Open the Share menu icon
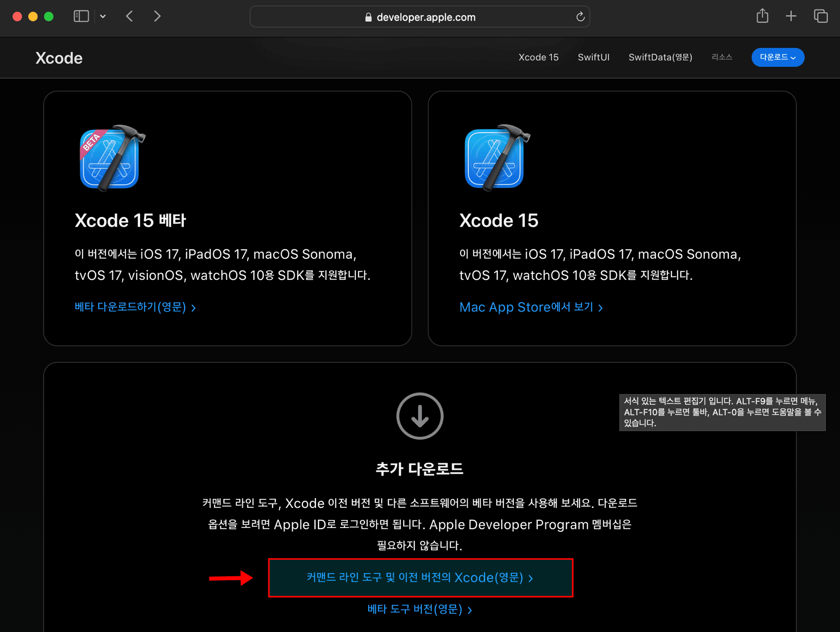This screenshot has width=840, height=632. coord(762,16)
